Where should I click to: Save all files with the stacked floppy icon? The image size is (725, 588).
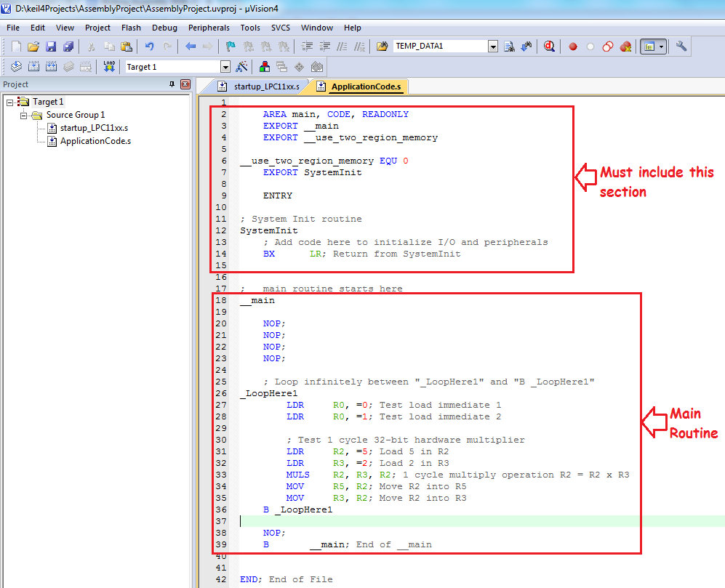point(68,47)
